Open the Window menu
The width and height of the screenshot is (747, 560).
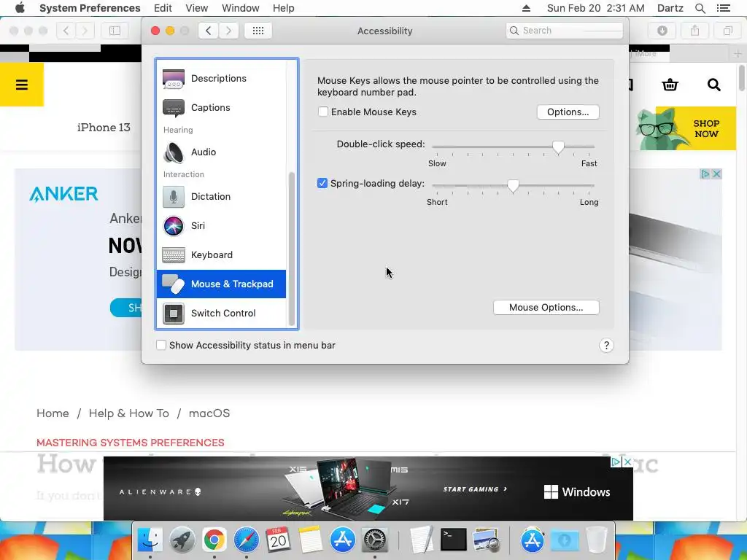[241, 8]
